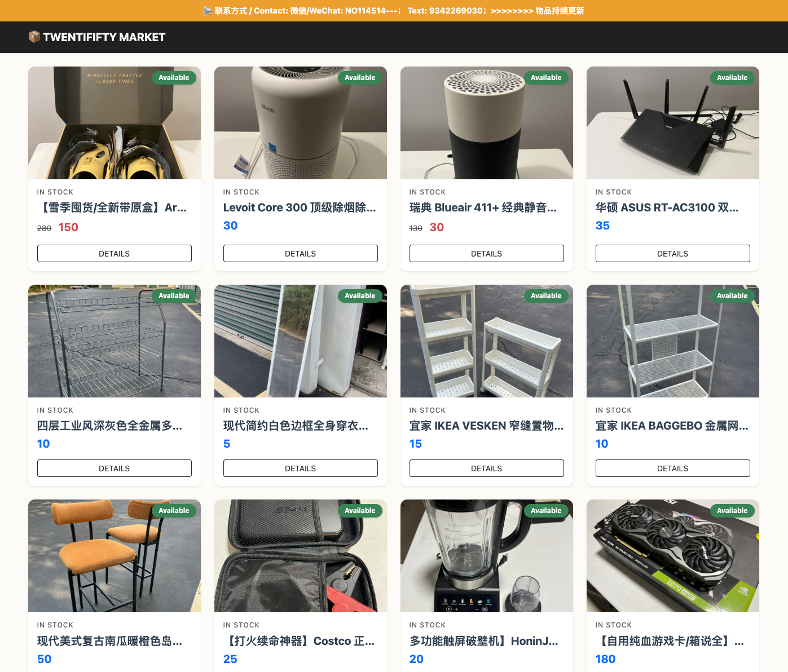Image resolution: width=788 pixels, height=672 pixels.
Task: Click the crossed-out original price 130
Action: pos(416,228)
